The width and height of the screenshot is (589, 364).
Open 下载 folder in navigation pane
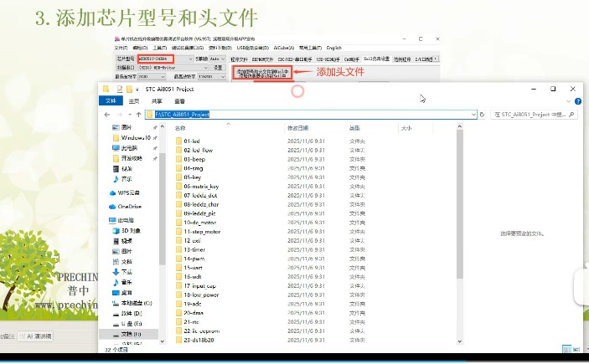pyautogui.click(x=122, y=272)
